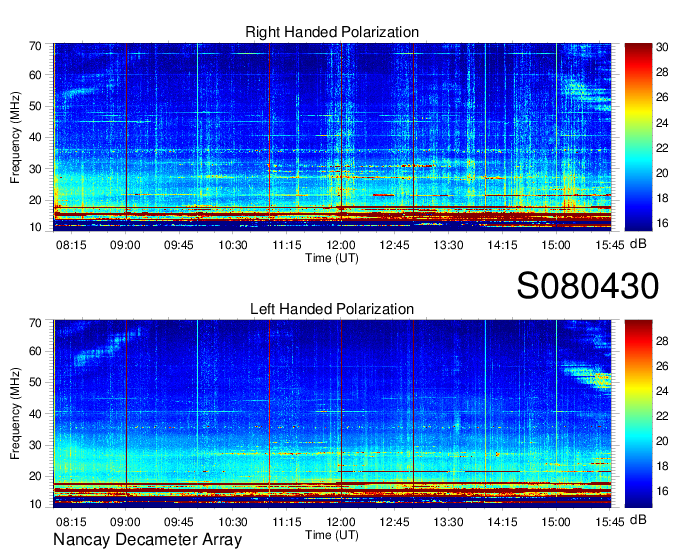Click the 30 dB value on the Right Handed colorbar
The width and height of the screenshot is (680, 552).
point(662,47)
